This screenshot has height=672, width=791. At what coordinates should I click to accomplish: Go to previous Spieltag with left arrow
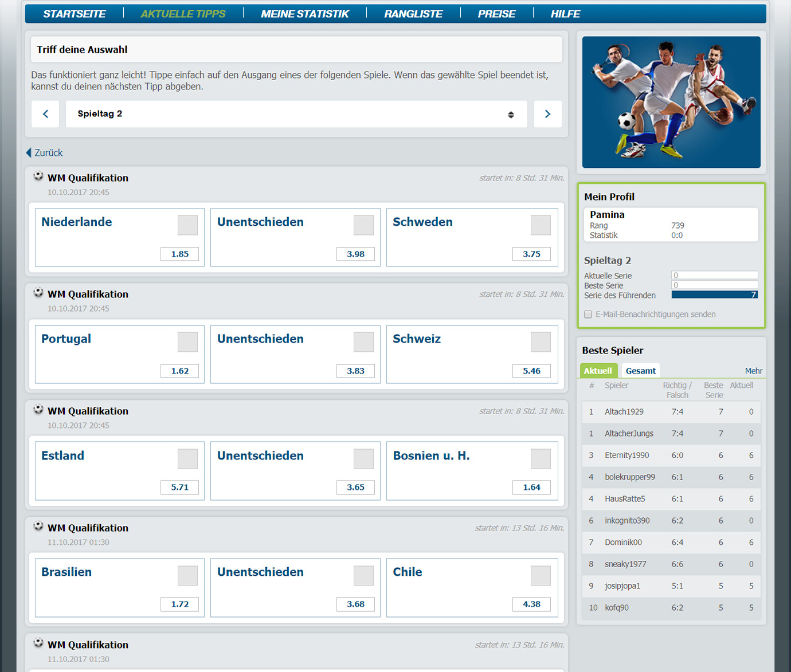[45, 114]
